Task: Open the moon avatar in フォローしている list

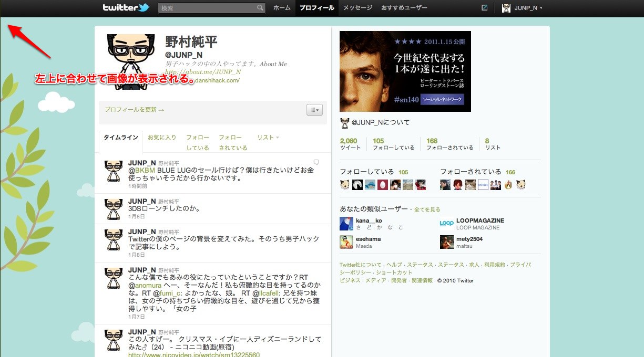Action: (357, 184)
